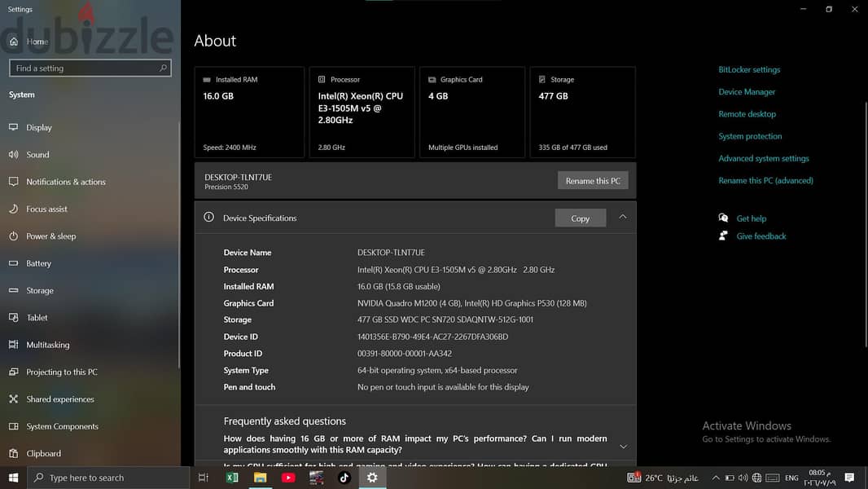Select the Processor info card
The image size is (868, 489).
point(362,112)
